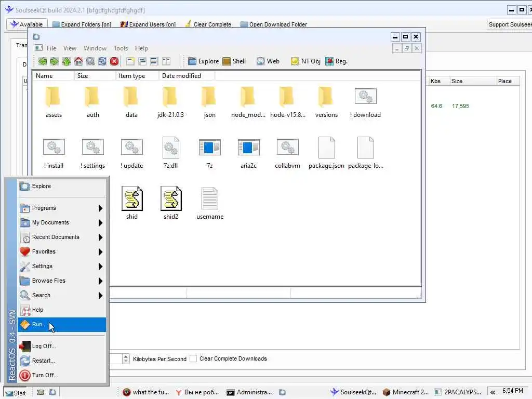Click the Home toolbar icon
This screenshot has width=532, height=399.
click(78, 61)
